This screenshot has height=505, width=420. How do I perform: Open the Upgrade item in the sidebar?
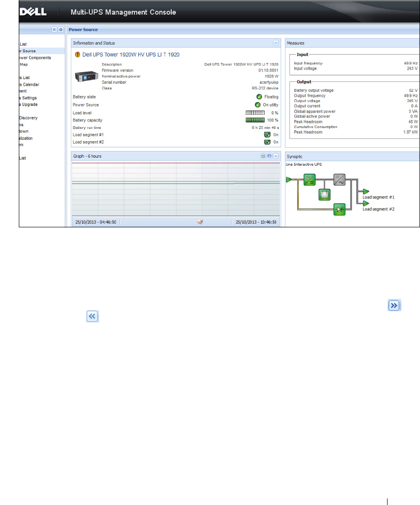coord(28,104)
